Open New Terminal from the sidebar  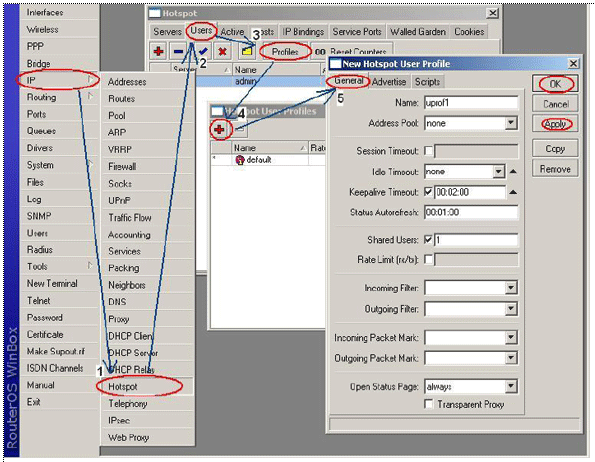pyautogui.click(x=58, y=283)
